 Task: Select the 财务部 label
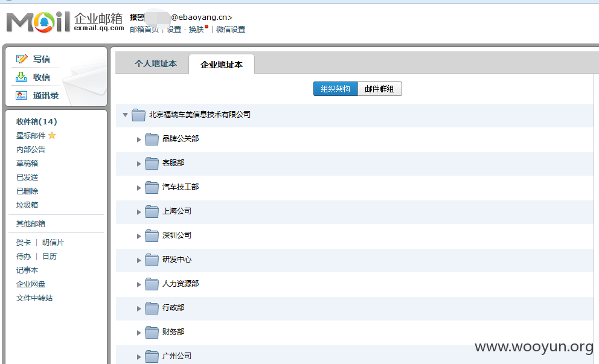point(173,331)
